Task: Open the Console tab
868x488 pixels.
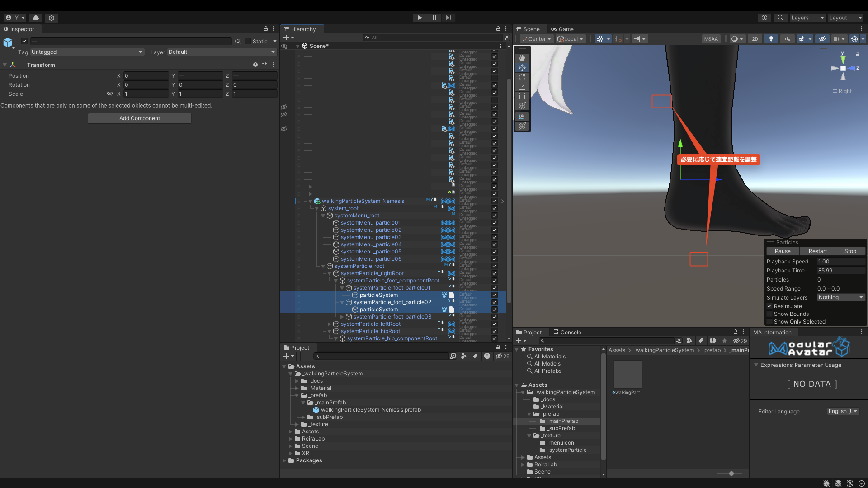Action: (x=567, y=332)
